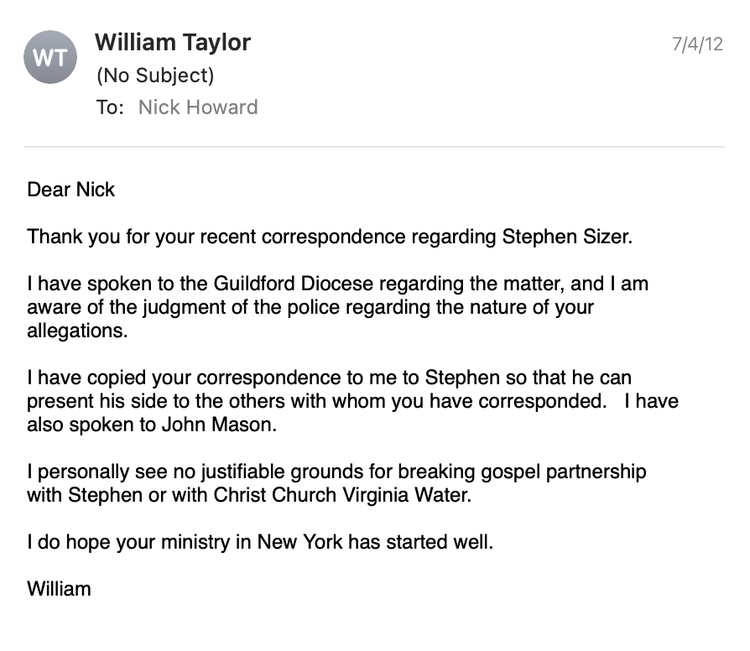
Task: Select the (No Subject) subject line
Action: click(x=155, y=76)
